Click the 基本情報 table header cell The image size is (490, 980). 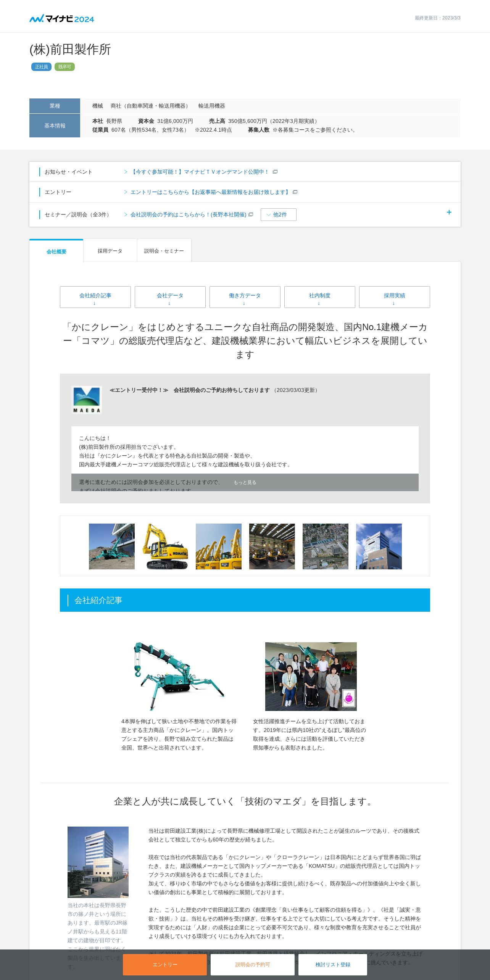tap(55, 126)
